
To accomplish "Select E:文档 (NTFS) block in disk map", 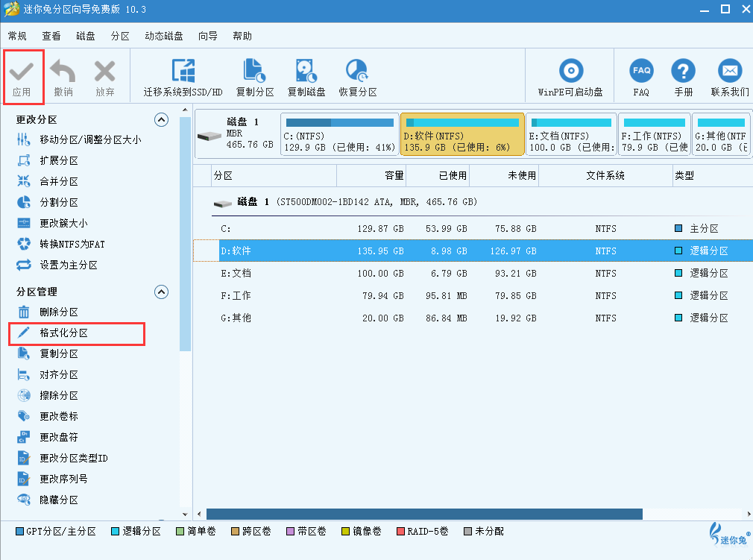I will 571,134.
